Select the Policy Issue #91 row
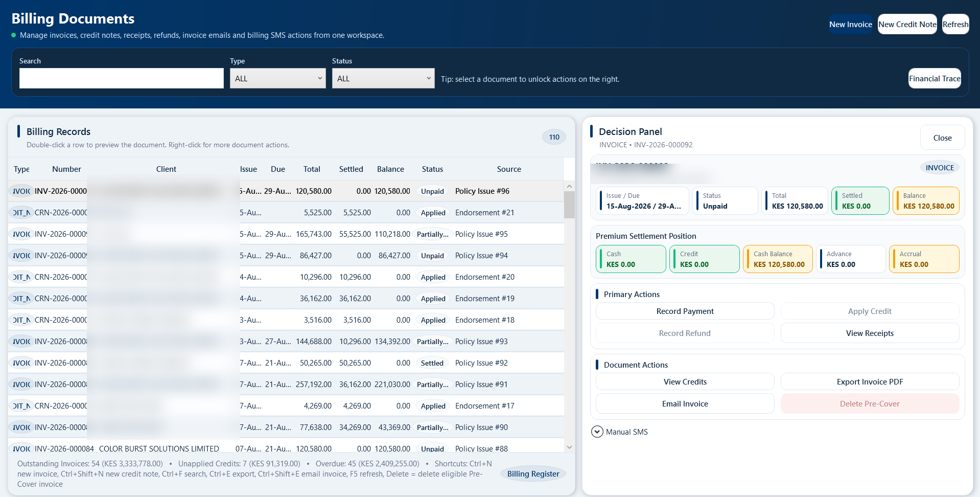This screenshot has height=497, width=980. pos(286,384)
